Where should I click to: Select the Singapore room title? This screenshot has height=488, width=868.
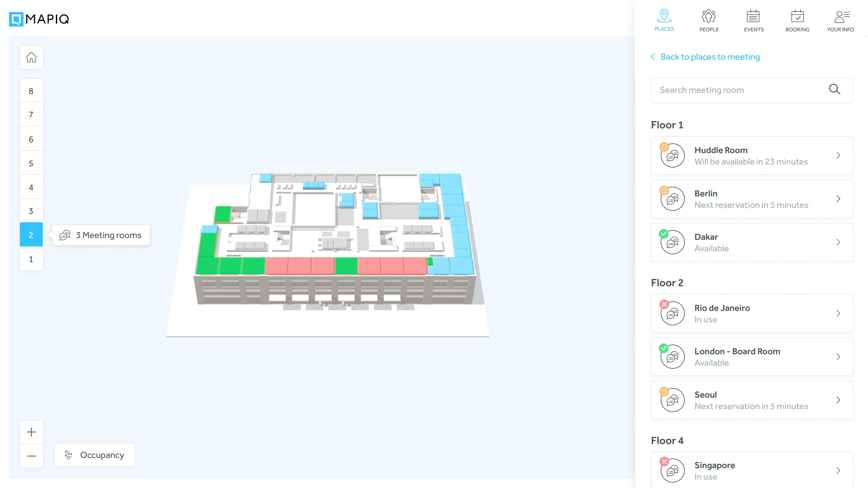(715, 465)
